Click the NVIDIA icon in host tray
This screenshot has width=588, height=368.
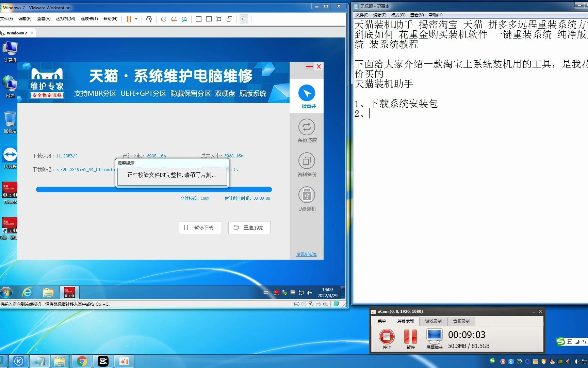(560, 362)
